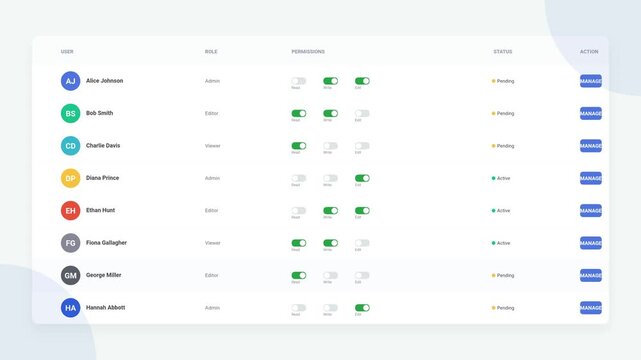This screenshot has width=641, height=360.
Task: Turn off Edit permission for Alice Johnson
Action: [362, 81]
